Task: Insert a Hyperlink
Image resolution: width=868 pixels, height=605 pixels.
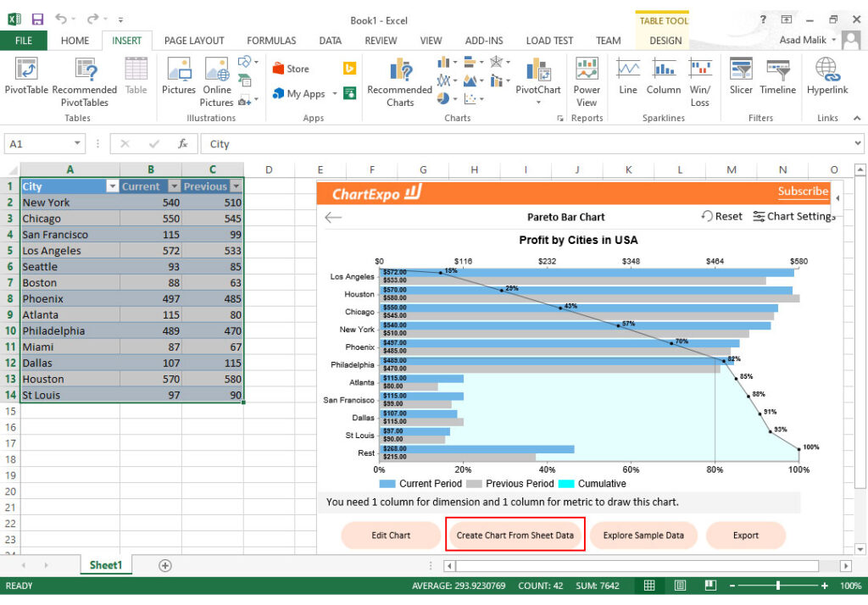Action: click(827, 76)
